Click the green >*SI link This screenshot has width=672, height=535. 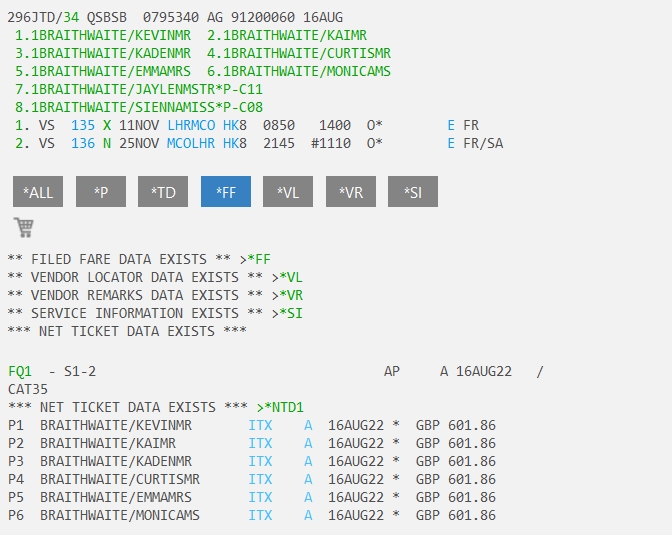290,313
